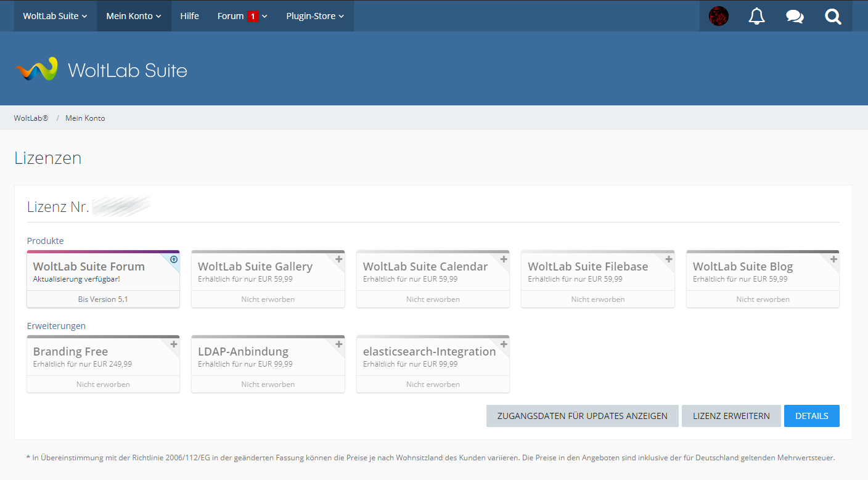Open the conversations chat bubble icon

click(795, 16)
